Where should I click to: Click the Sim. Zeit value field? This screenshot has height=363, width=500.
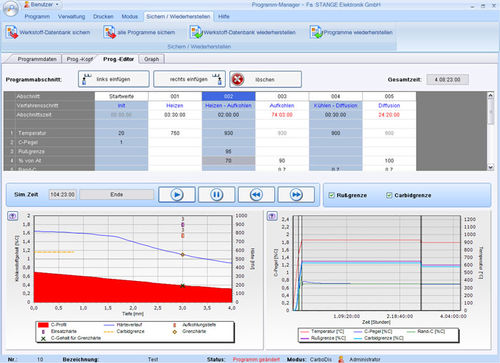62,194
